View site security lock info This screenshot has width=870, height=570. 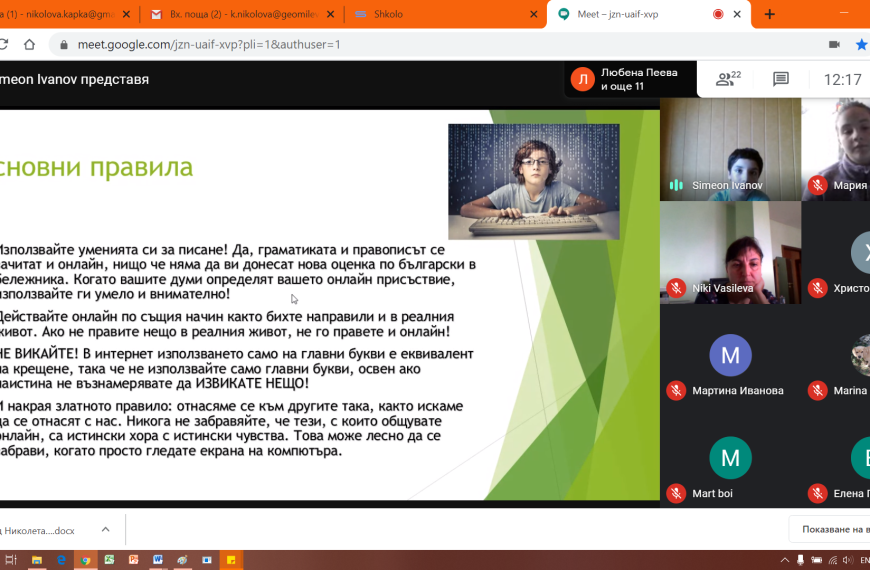(x=64, y=44)
